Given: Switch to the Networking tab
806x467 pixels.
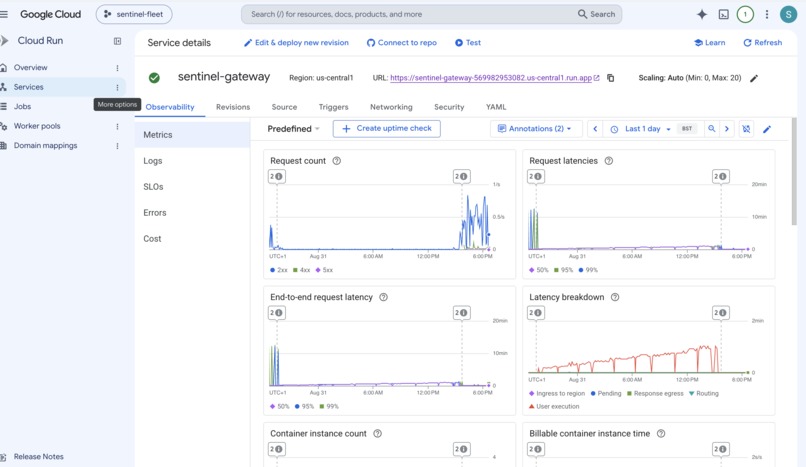Looking at the screenshot, I should 391,107.
